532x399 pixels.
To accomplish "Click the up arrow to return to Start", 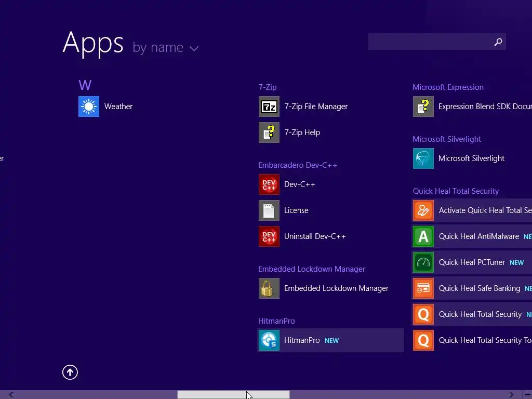I will [x=70, y=372].
